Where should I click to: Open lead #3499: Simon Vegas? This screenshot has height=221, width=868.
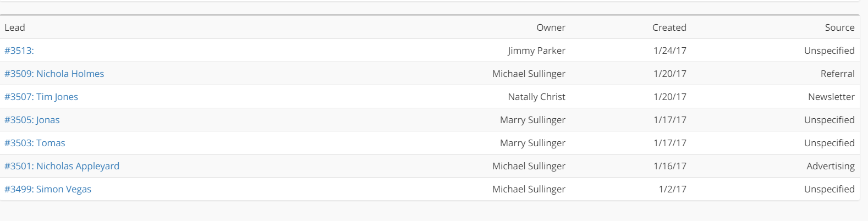click(x=48, y=189)
